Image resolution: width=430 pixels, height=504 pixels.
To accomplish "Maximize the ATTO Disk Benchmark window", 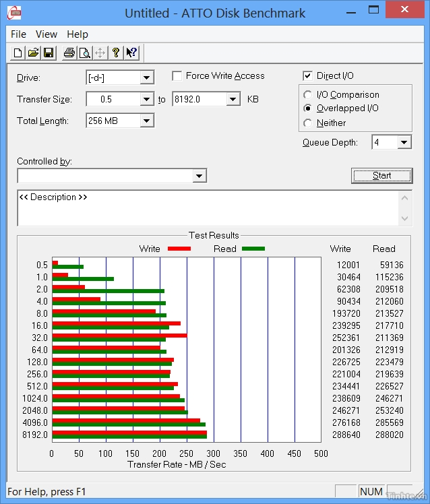I will (x=373, y=10).
